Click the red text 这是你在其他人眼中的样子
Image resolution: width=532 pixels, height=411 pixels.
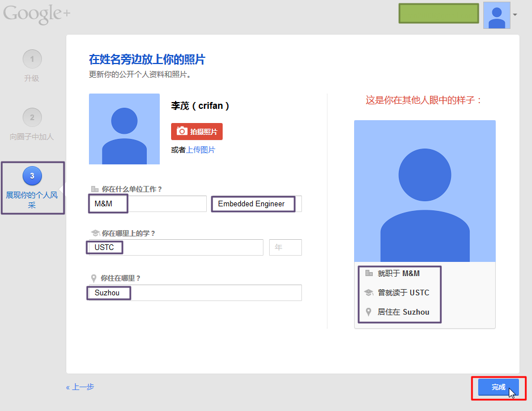pyautogui.click(x=424, y=100)
